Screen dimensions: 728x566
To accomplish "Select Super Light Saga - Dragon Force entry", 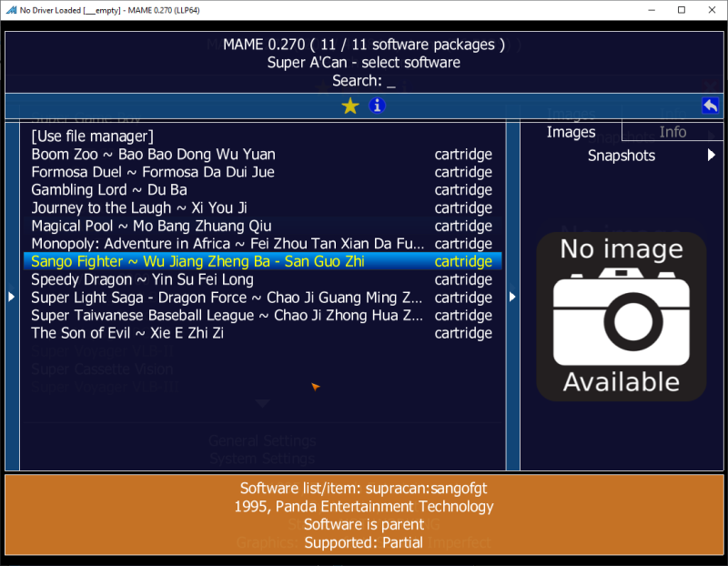I will pyautogui.click(x=262, y=298).
